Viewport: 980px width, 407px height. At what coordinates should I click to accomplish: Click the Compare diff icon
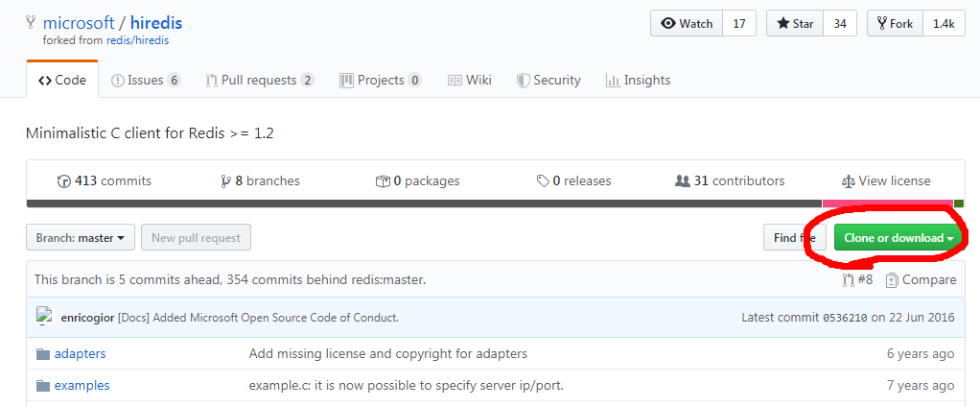[x=892, y=280]
